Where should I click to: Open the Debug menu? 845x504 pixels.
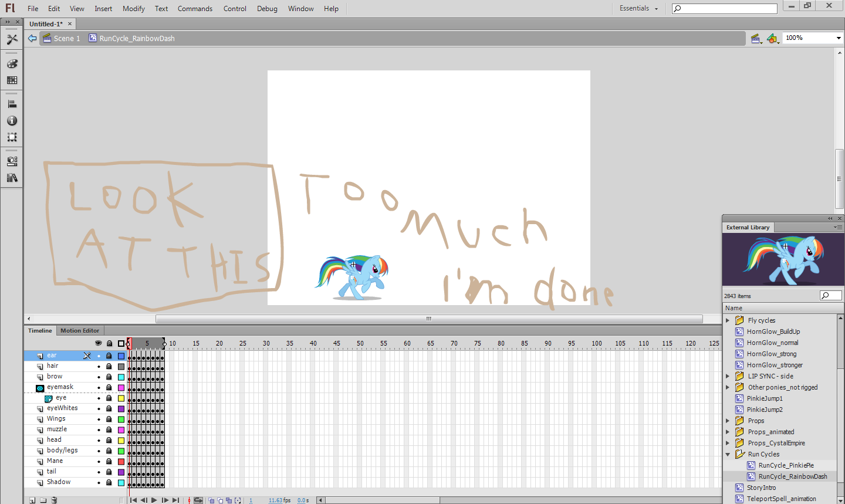267,9
